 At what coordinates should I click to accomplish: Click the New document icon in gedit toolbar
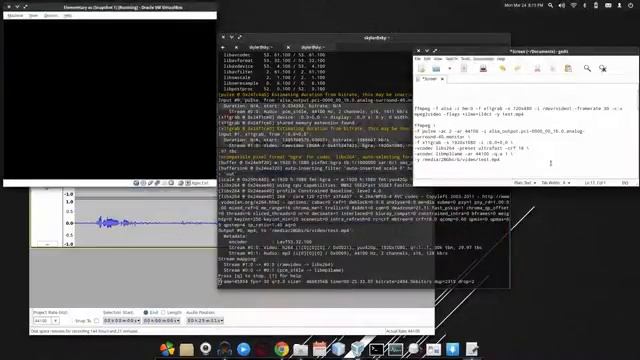click(422, 69)
